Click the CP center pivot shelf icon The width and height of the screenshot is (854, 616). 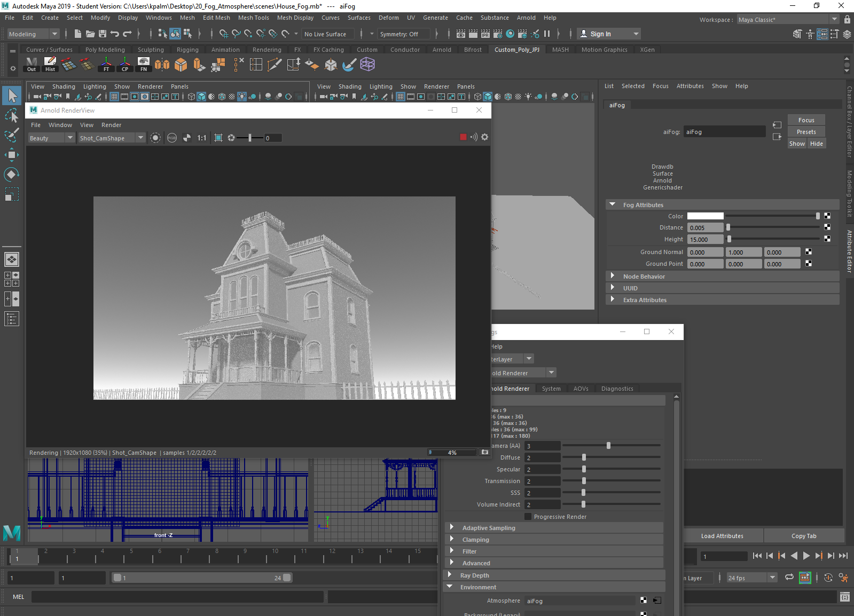click(x=125, y=65)
